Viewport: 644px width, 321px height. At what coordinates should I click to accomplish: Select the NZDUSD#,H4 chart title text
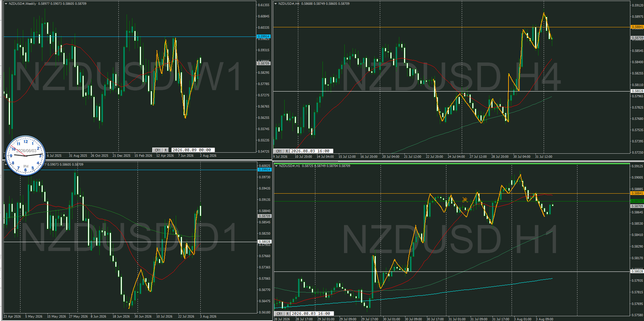coord(289,4)
